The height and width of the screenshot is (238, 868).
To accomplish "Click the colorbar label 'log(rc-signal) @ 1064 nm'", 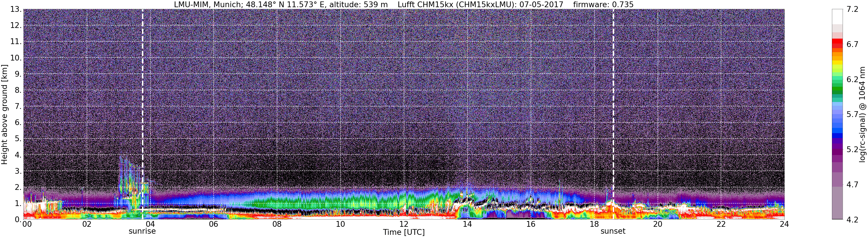I will click(x=862, y=114).
